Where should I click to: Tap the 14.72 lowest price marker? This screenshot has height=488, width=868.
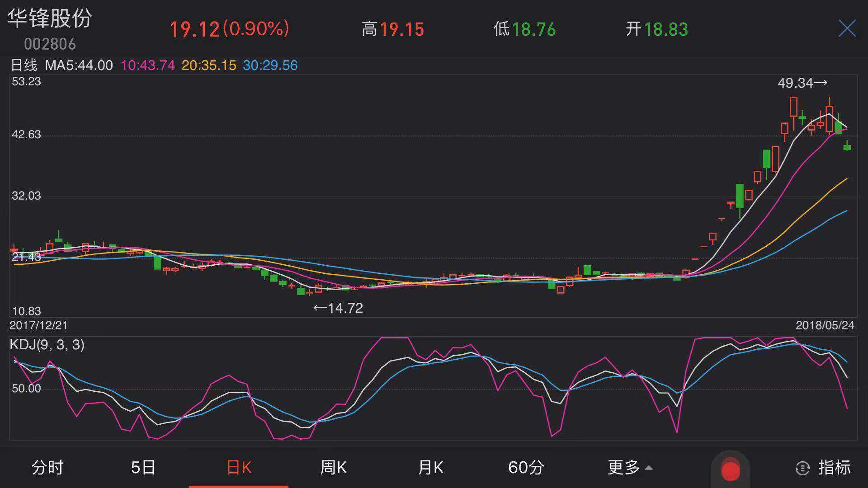point(338,308)
